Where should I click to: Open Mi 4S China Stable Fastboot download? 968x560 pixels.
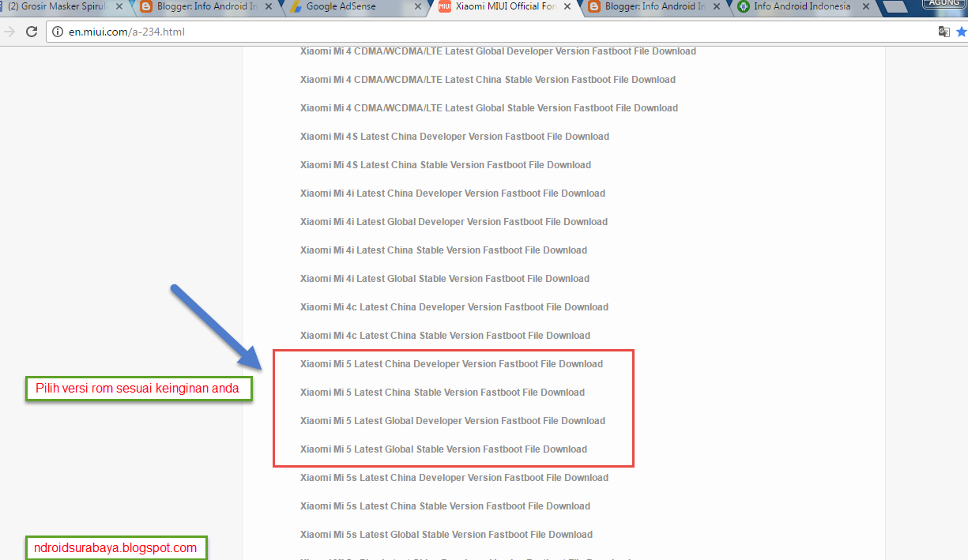446,165
